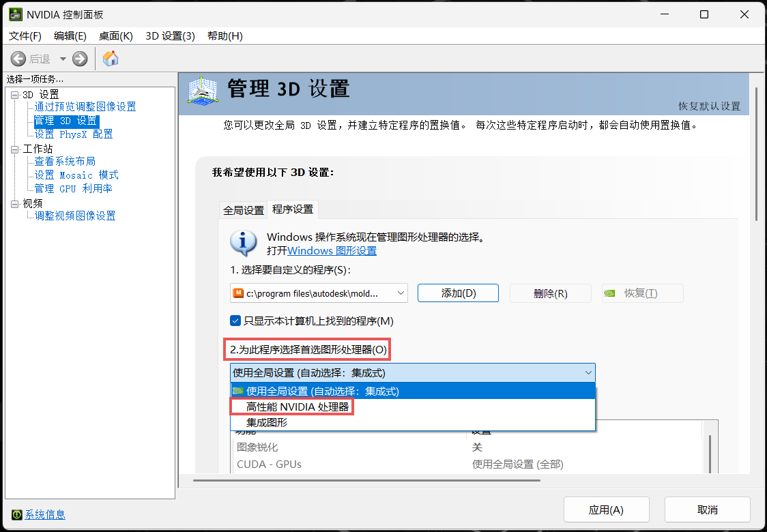
Task: Open the 编辑(E) menu
Action: (70, 36)
